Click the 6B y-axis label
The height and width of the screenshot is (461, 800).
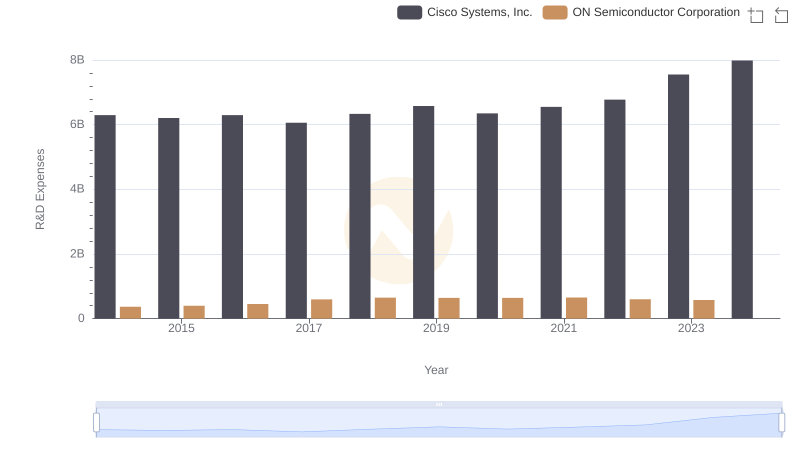tap(77, 124)
